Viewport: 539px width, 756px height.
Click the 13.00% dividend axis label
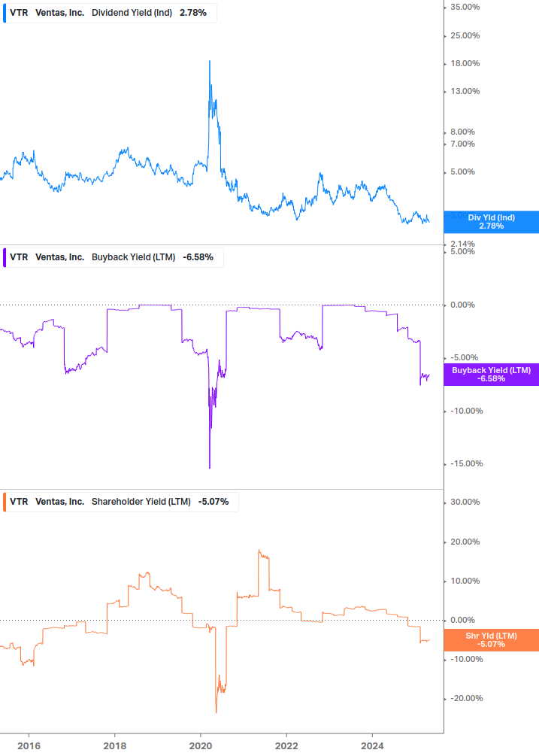tap(465, 91)
